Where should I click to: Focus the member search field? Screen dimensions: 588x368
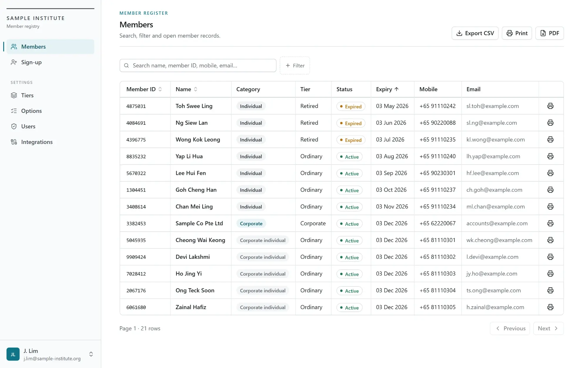click(198, 66)
